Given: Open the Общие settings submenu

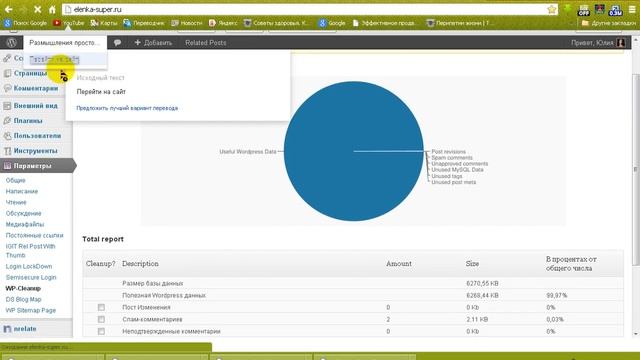Looking at the screenshot, I should (x=16, y=180).
